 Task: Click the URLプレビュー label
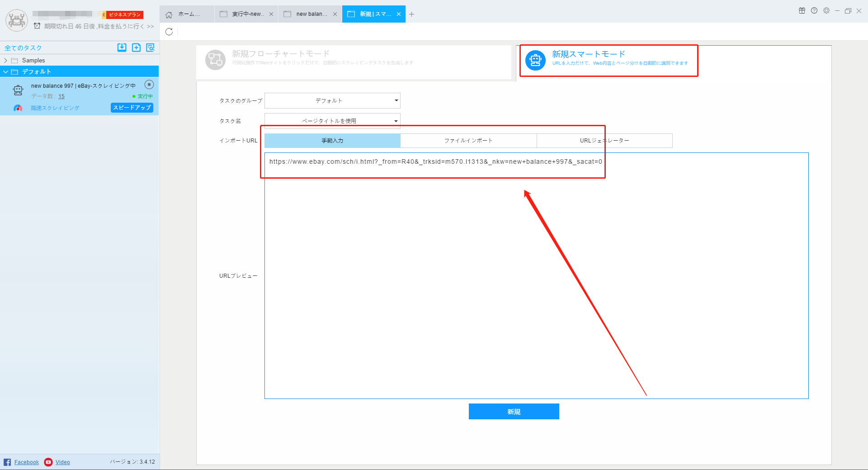pyautogui.click(x=238, y=276)
